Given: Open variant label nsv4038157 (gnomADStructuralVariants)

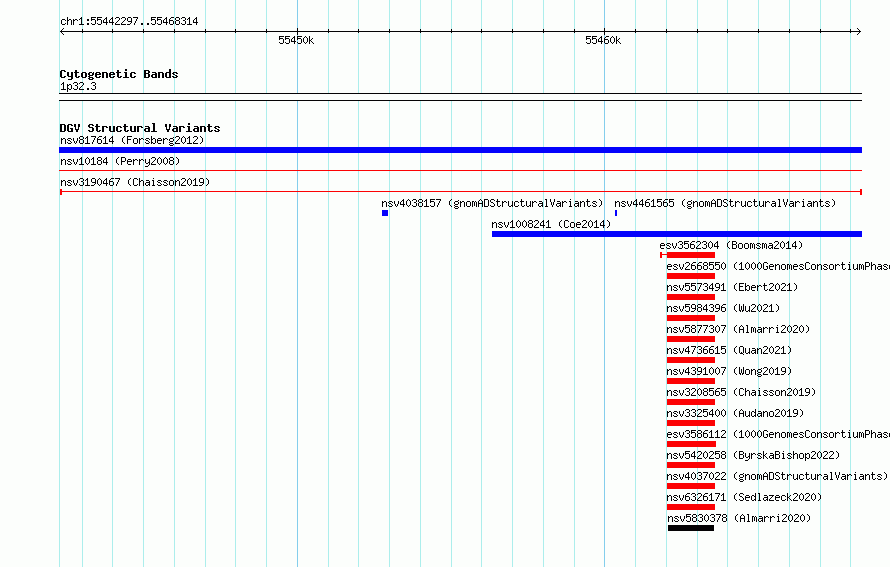Looking at the screenshot, I should (492, 203).
